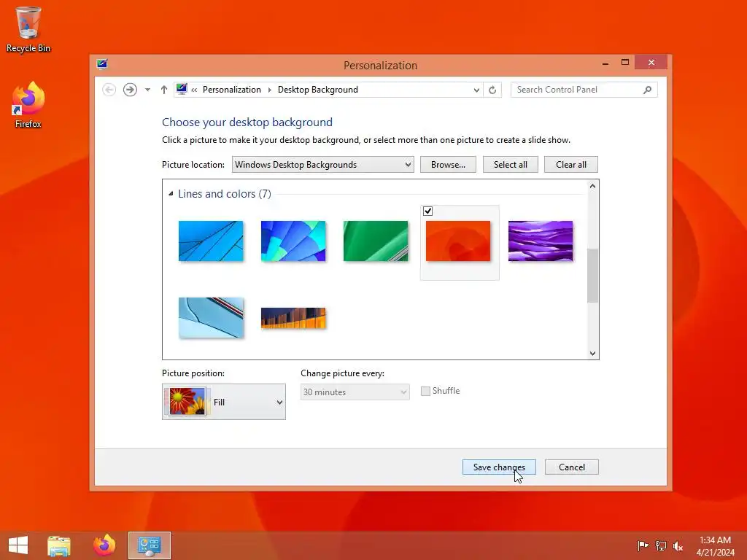Choose the dark orange bars wallpaper
This screenshot has width=747, height=560.
(x=293, y=318)
